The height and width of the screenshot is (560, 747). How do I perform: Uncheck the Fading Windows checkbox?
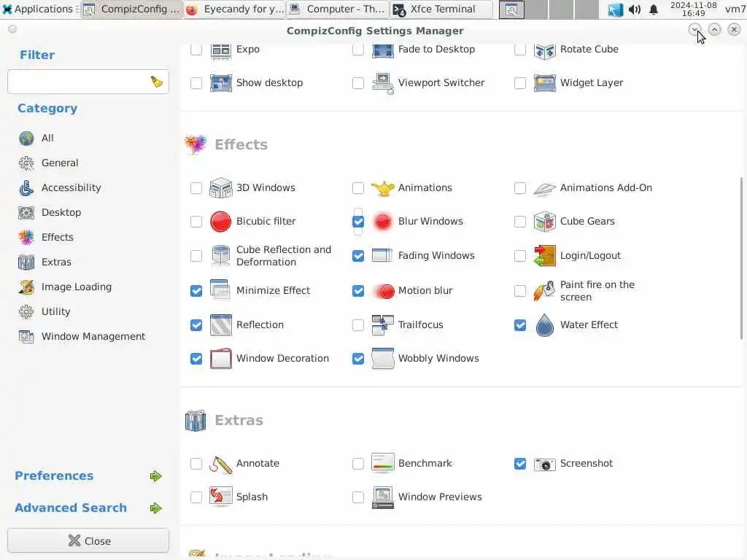pos(358,256)
